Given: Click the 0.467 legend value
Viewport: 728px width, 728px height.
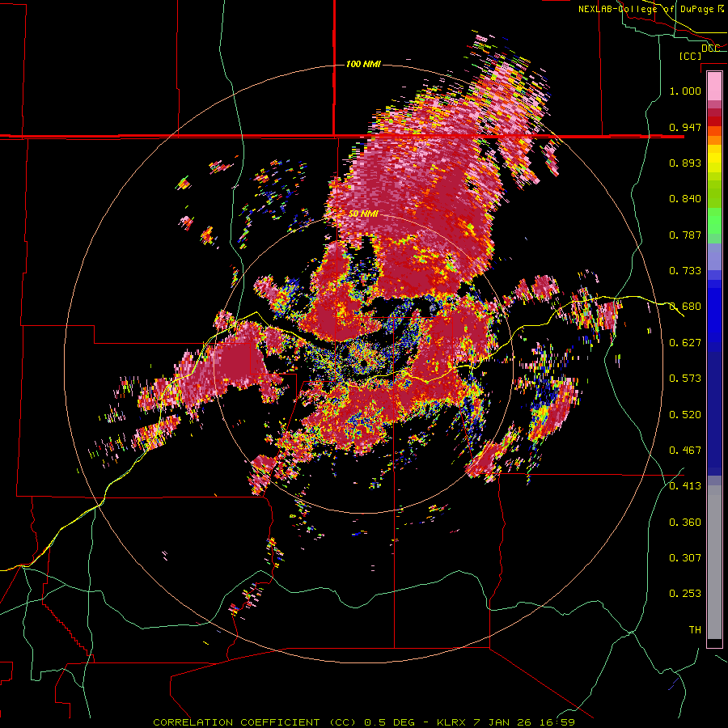Looking at the screenshot, I should [685, 451].
